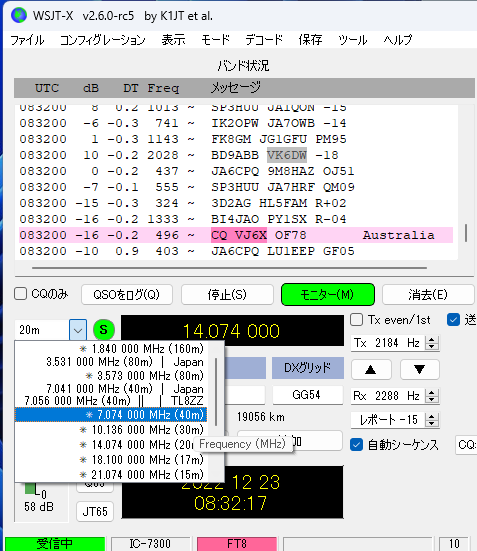477x551 pixels.
Task: Select the BD9ABB VK6DW -18 message row
Action: pos(236,155)
